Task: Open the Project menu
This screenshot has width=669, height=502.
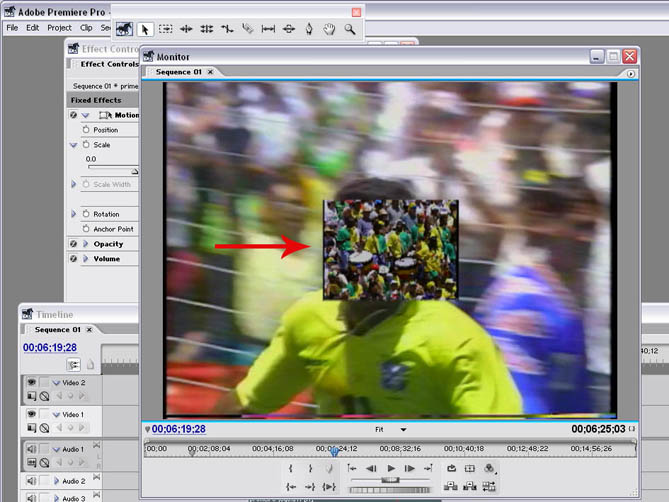Action: pyautogui.click(x=59, y=27)
